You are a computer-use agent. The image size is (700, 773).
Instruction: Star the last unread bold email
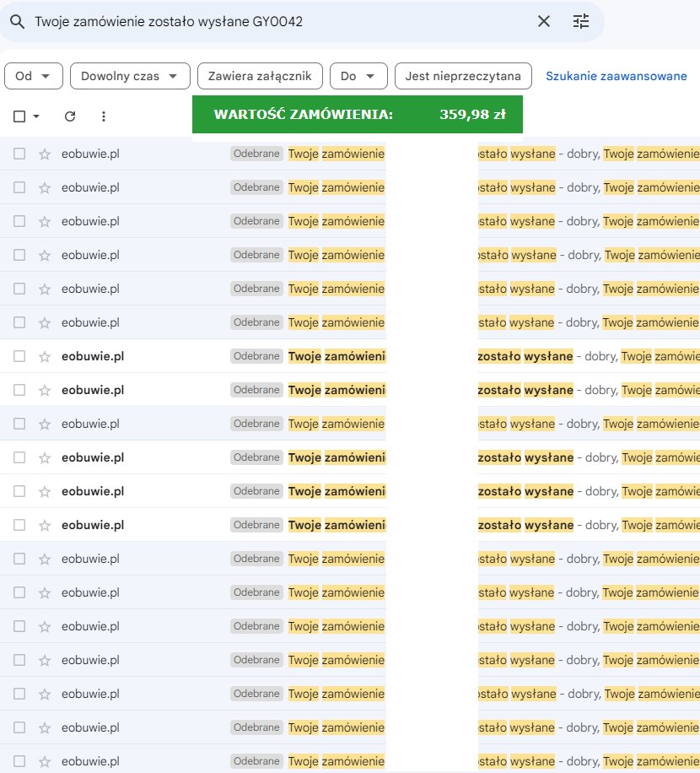coord(45,525)
